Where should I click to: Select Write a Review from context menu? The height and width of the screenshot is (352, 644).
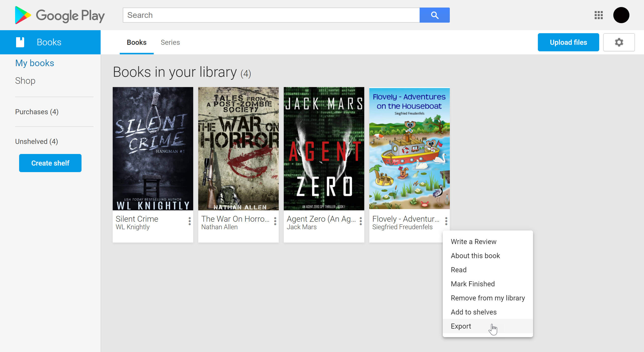click(x=474, y=242)
